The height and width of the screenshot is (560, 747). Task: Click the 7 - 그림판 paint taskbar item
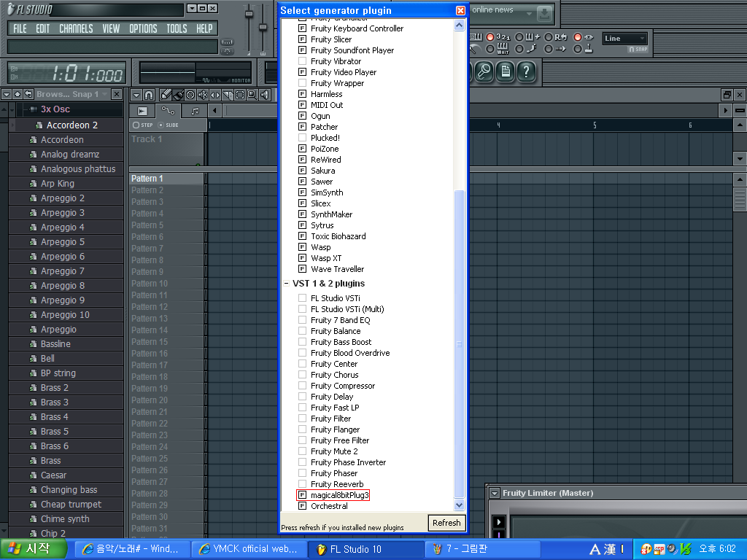(x=482, y=549)
